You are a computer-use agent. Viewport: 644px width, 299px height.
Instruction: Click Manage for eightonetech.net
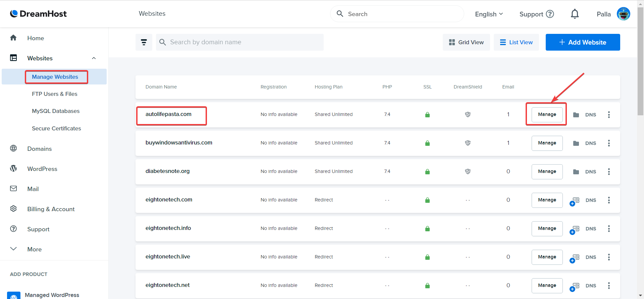547,286
